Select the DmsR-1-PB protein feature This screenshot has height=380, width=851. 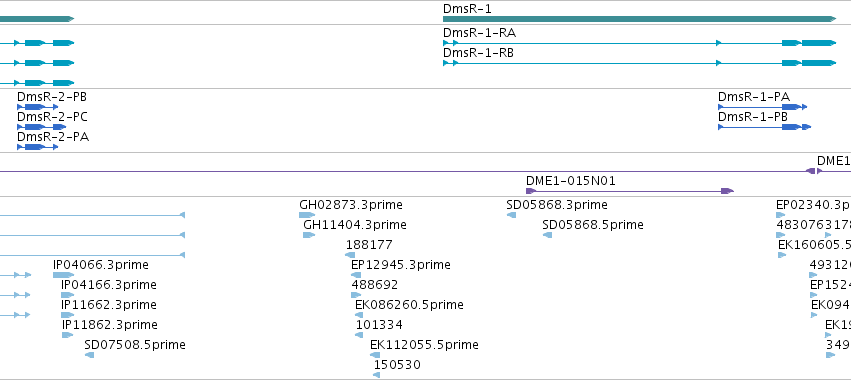tap(764, 127)
